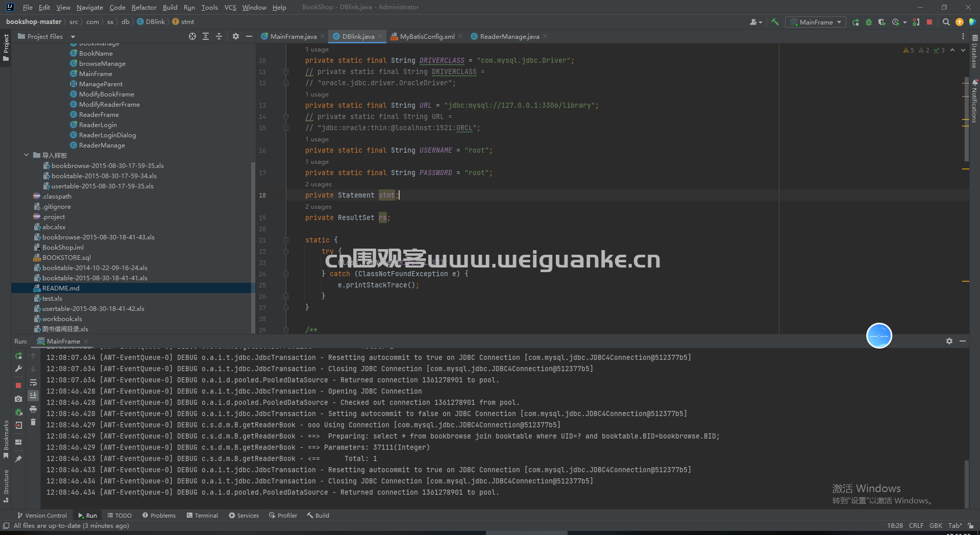Viewport: 980px width, 535px height.
Task: Toggle read-only lock icon in status bar
Action: click(x=970, y=526)
